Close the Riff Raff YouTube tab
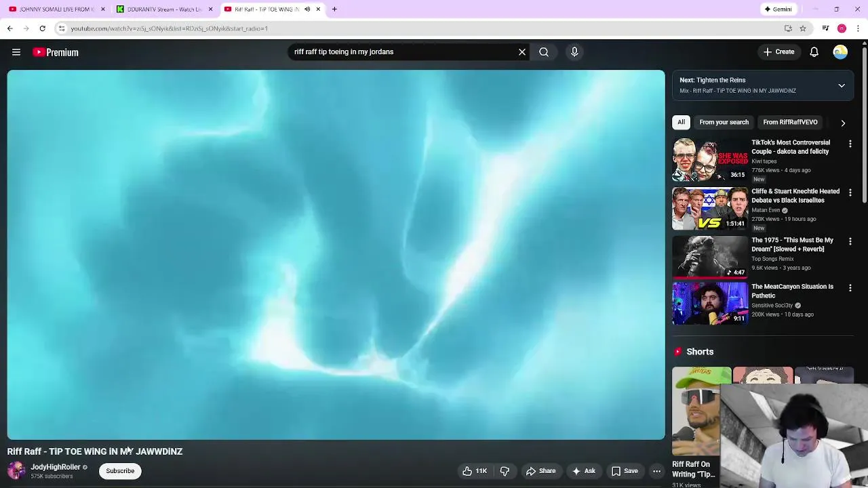 click(318, 9)
